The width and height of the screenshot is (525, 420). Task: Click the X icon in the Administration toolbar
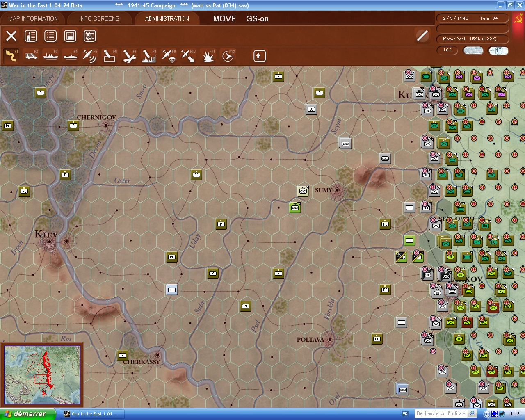[11, 36]
